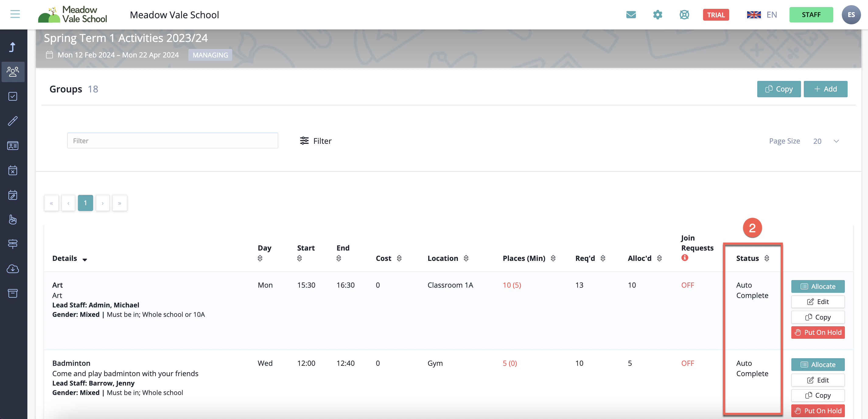This screenshot has width=868, height=419.
Task: Open the hamburger navigation menu
Action: point(15,14)
